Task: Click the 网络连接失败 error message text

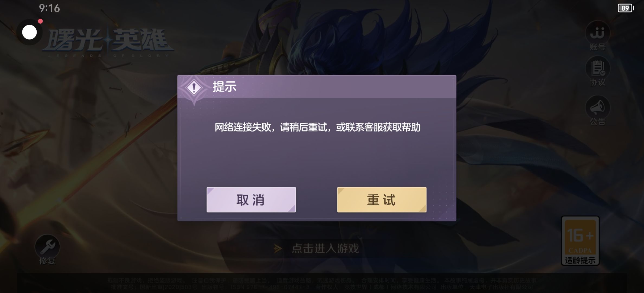Action: coord(317,127)
